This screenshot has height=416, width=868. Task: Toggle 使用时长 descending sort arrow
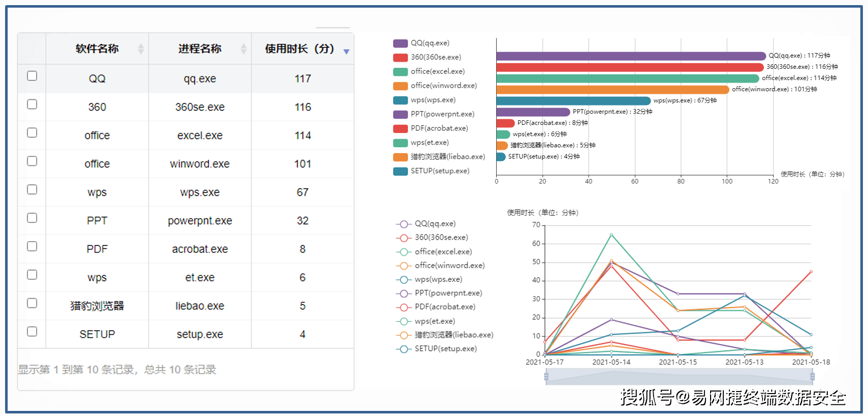tap(346, 51)
